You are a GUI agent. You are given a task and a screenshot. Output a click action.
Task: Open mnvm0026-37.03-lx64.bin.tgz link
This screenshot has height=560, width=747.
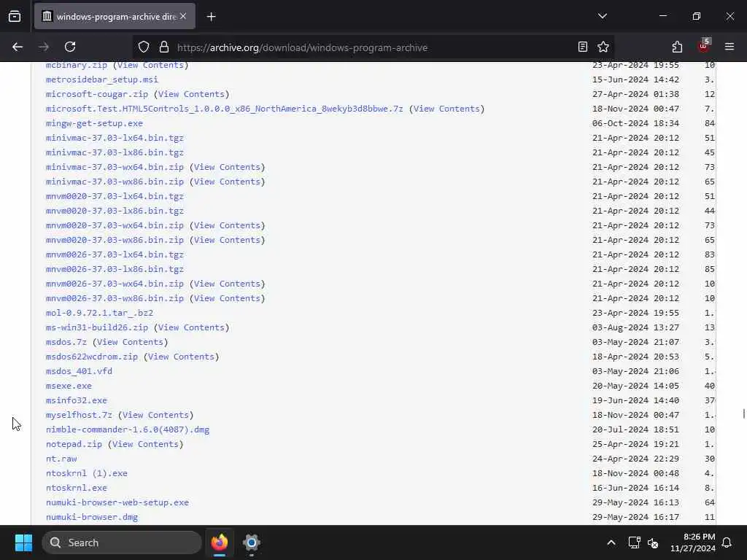(115, 254)
